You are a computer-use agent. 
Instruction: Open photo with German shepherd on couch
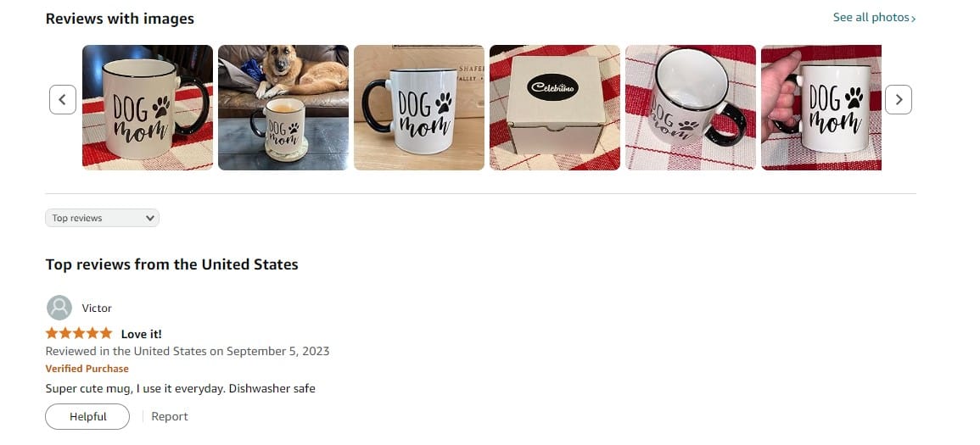[283, 108]
